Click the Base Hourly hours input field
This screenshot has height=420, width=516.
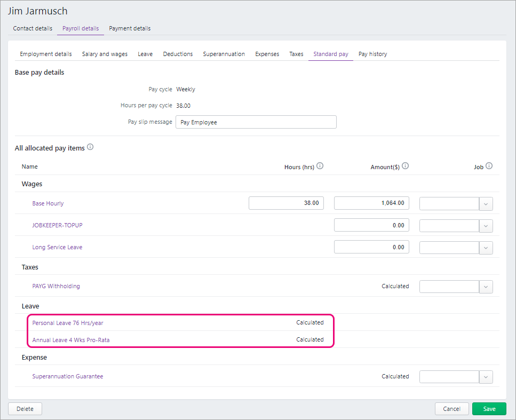286,203
